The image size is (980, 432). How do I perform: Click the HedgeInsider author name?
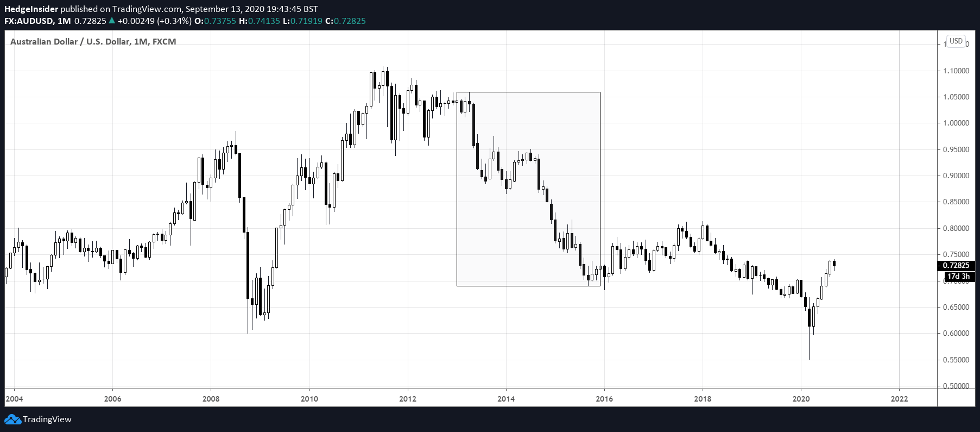pos(31,9)
